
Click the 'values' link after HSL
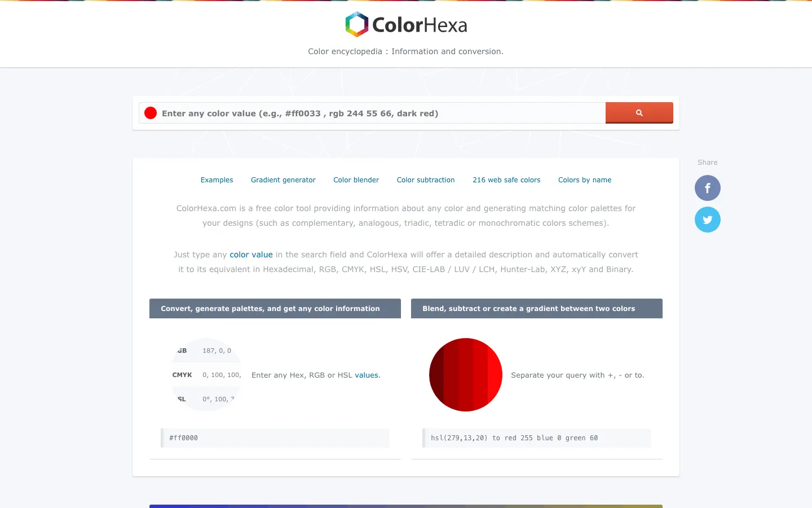pyautogui.click(x=367, y=375)
